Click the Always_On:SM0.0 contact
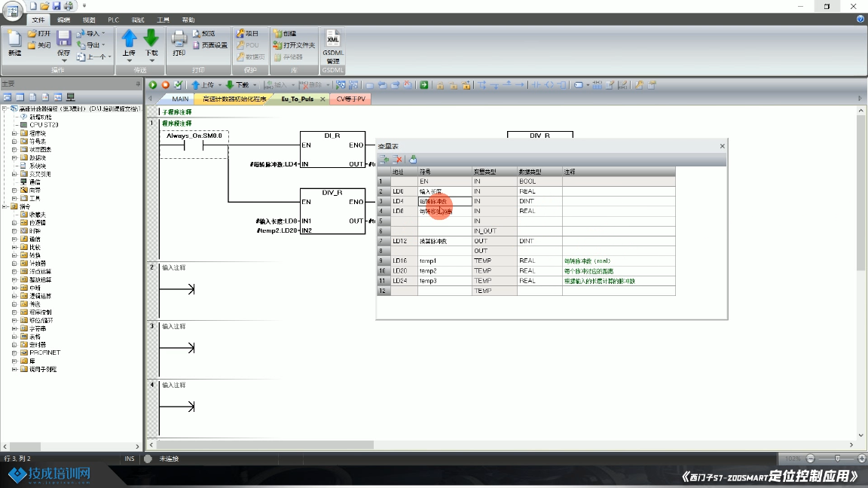This screenshot has height=488, width=868. click(194, 145)
